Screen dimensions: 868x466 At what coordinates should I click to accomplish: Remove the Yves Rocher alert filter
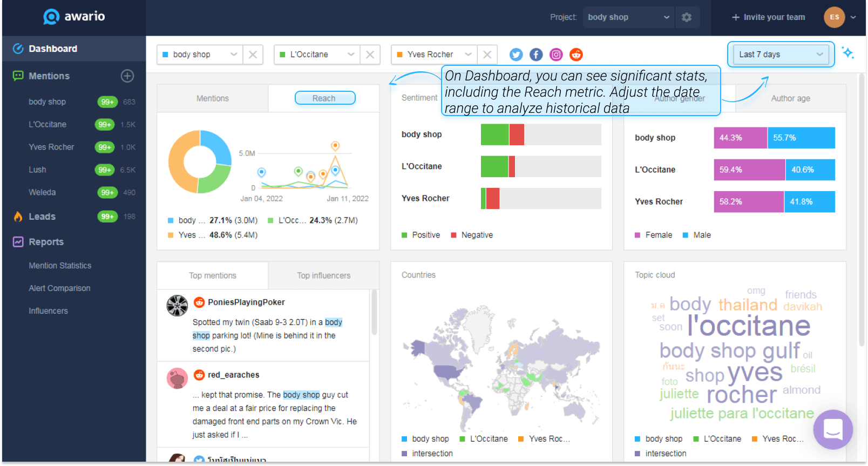487,55
